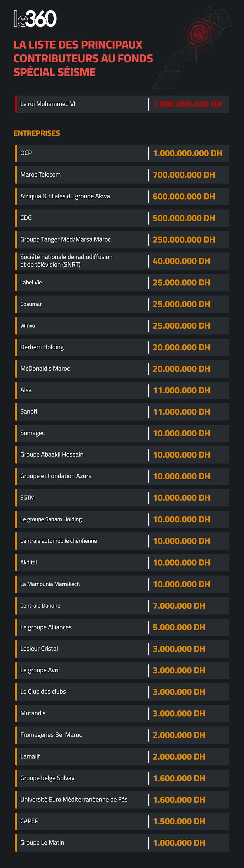Click the SNRT 40.000.000 DH amount
This screenshot has width=244, height=868.
tap(181, 261)
